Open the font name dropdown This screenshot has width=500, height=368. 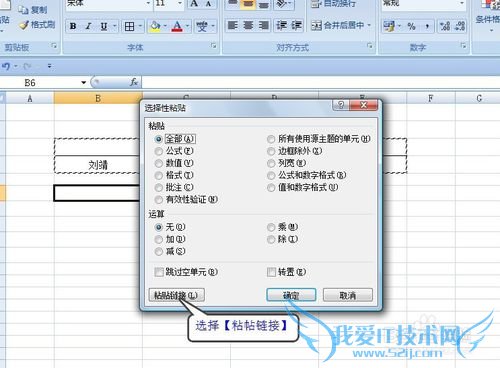[x=148, y=3]
